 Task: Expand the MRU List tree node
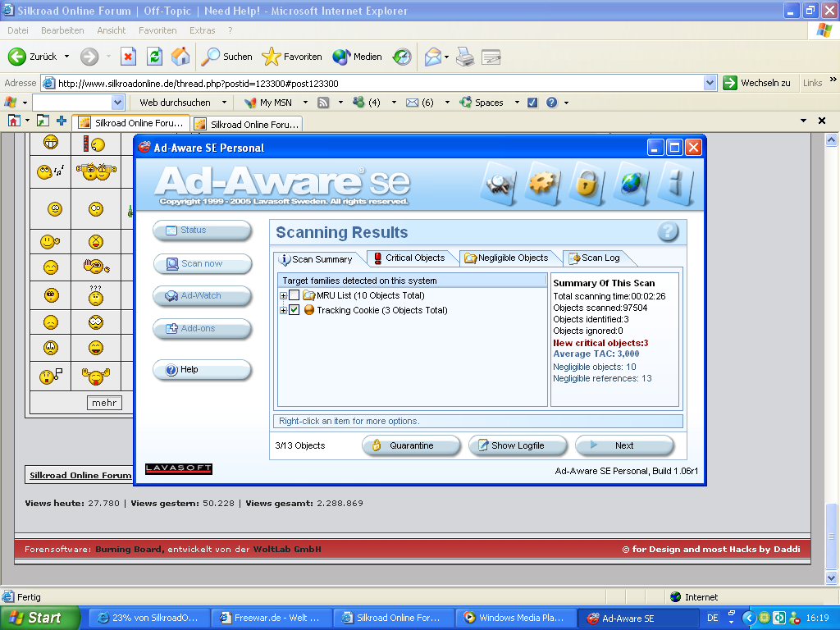(x=284, y=295)
